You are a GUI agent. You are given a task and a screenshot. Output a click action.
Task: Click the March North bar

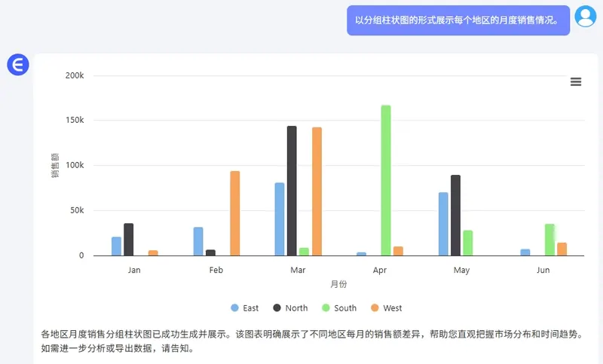(292, 191)
